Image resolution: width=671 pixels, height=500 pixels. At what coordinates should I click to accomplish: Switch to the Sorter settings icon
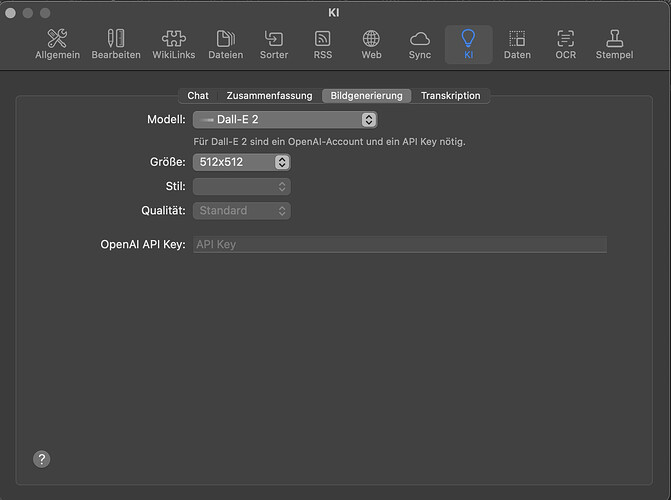[274, 45]
